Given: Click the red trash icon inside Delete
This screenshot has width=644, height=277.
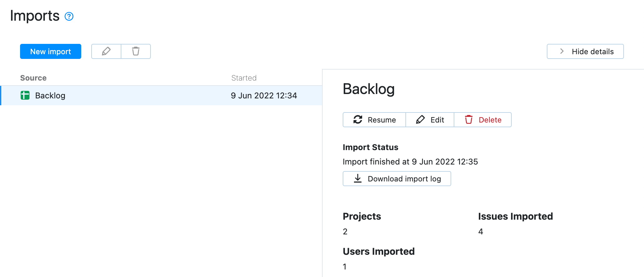Looking at the screenshot, I should pos(469,120).
